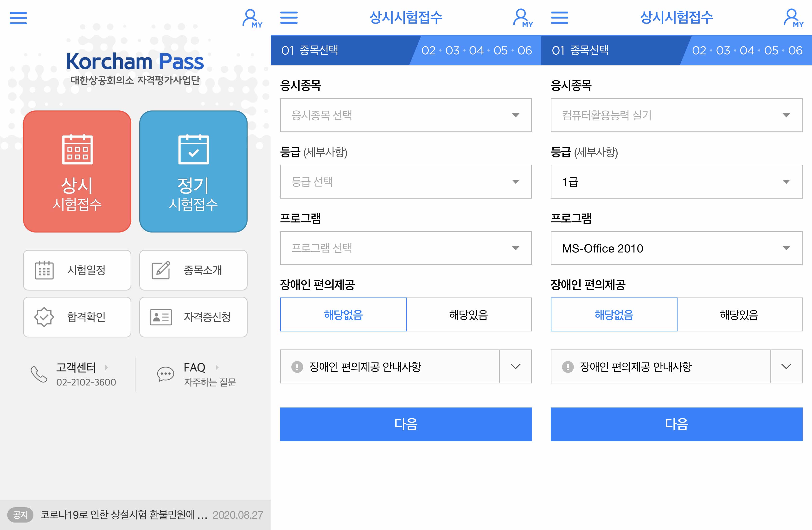Open 합격확인 badge shortcut
Image resolution: width=812 pixels, height=530 pixels.
[77, 317]
